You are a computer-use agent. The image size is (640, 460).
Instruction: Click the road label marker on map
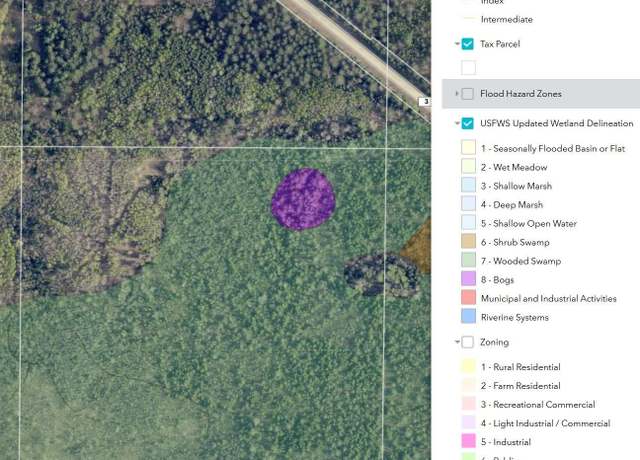click(x=425, y=102)
